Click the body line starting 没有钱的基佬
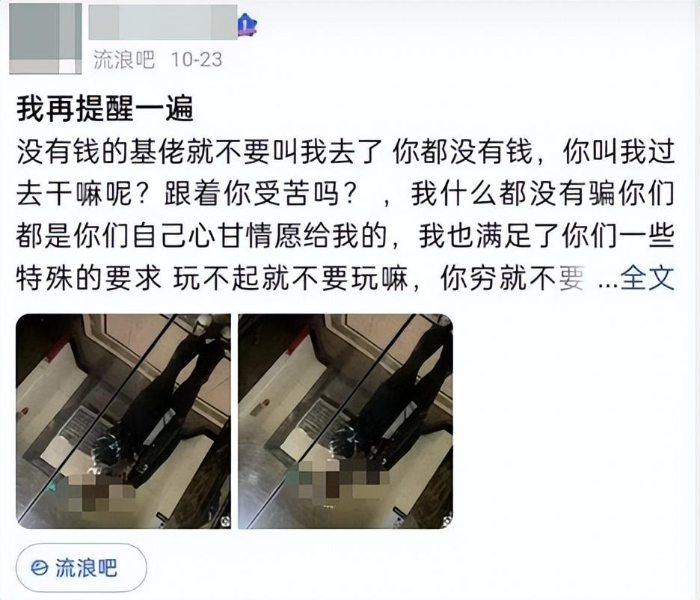The height and width of the screenshot is (600, 700). (345, 152)
